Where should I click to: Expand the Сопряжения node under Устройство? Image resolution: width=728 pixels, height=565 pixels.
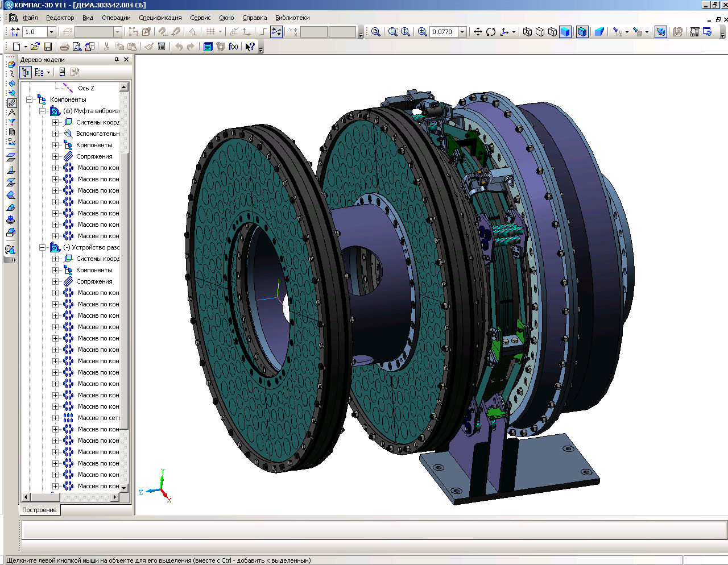(55, 281)
